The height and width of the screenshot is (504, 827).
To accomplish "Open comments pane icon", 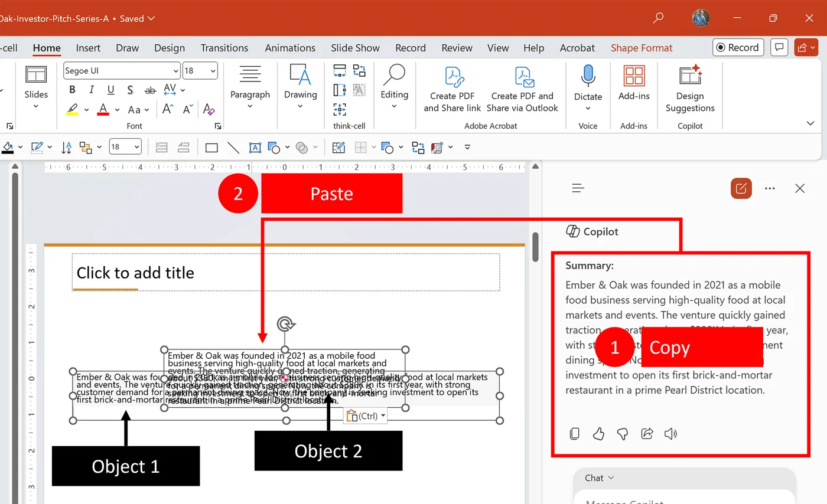I will (x=779, y=48).
